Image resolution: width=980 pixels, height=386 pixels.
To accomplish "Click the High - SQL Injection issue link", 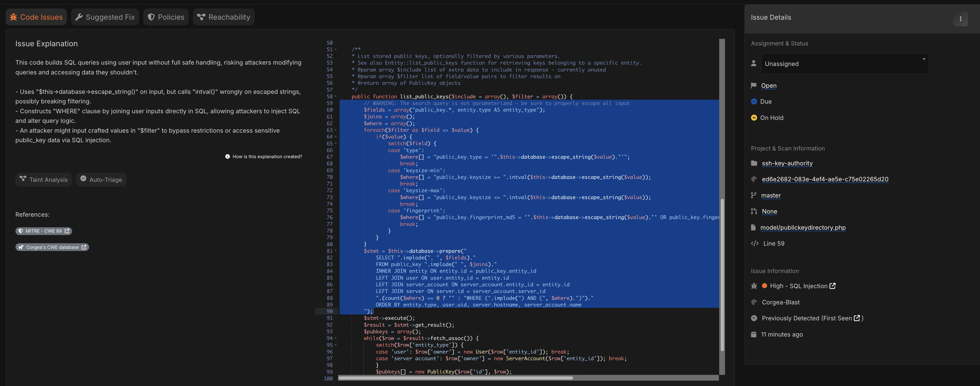I will (798, 286).
